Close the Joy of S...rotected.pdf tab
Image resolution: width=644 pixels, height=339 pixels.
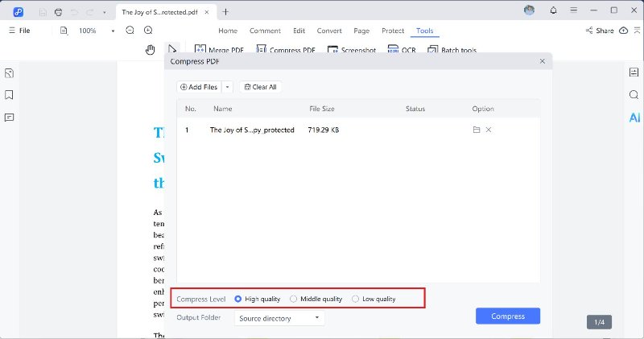207,12
